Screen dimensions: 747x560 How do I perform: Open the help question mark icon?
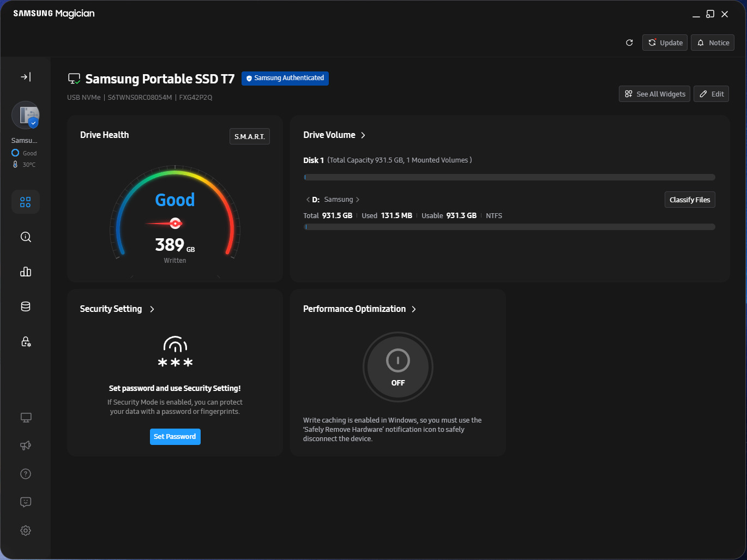[x=26, y=474]
